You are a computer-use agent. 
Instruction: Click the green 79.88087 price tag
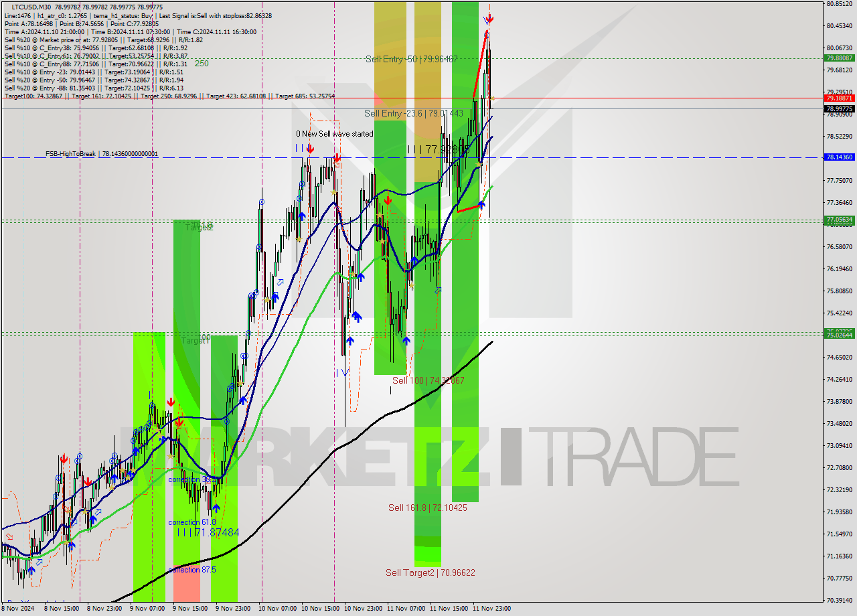coord(839,58)
